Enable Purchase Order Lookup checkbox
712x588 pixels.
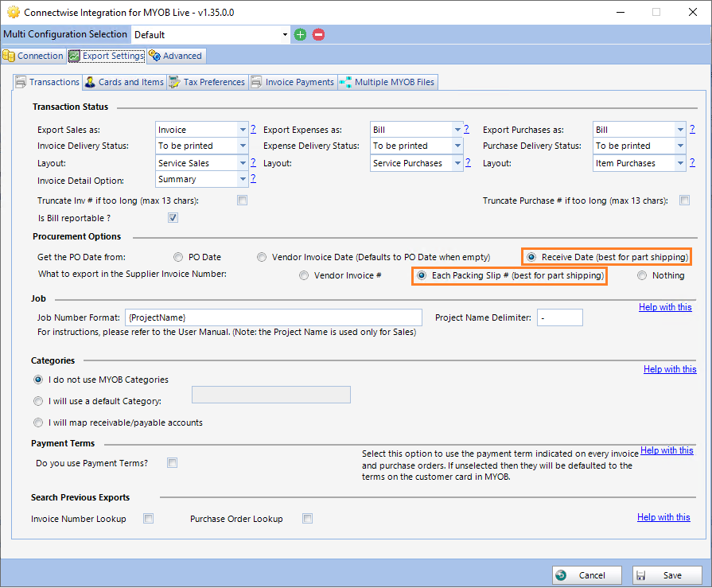[307, 519]
